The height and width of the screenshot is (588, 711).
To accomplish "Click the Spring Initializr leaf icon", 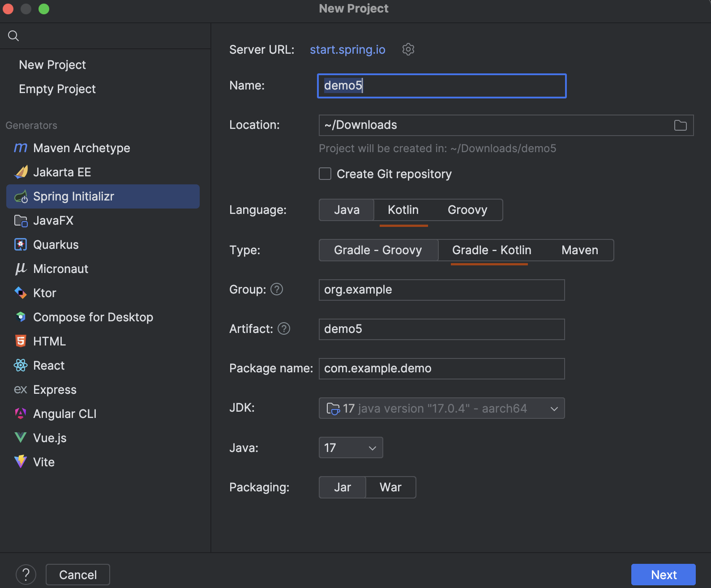I will pyautogui.click(x=21, y=196).
